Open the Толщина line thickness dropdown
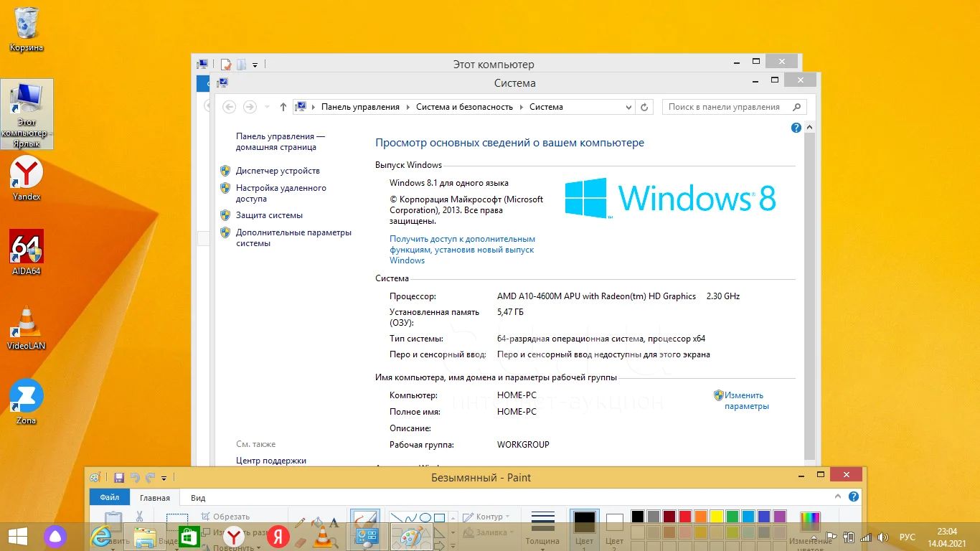The image size is (980, 551). tap(542, 529)
